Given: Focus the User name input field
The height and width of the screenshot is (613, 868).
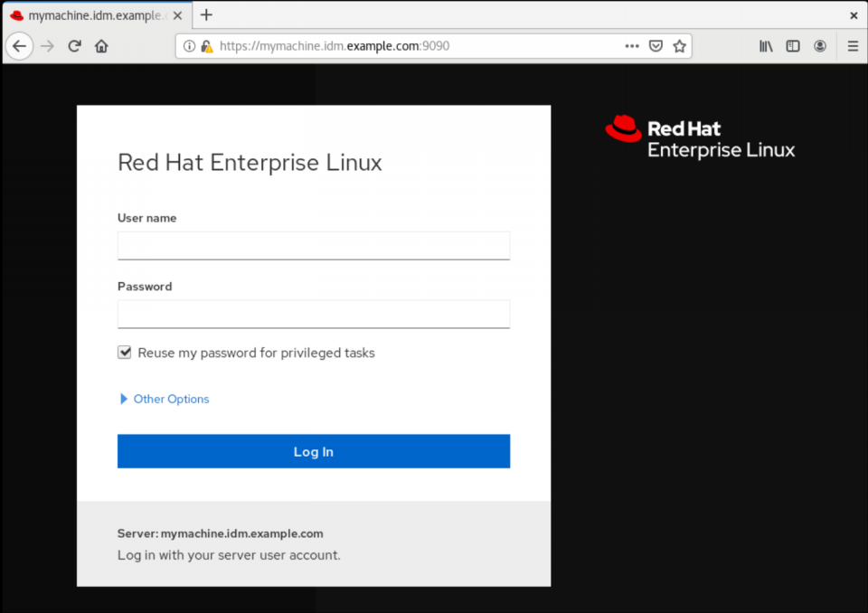Looking at the screenshot, I should click(314, 245).
